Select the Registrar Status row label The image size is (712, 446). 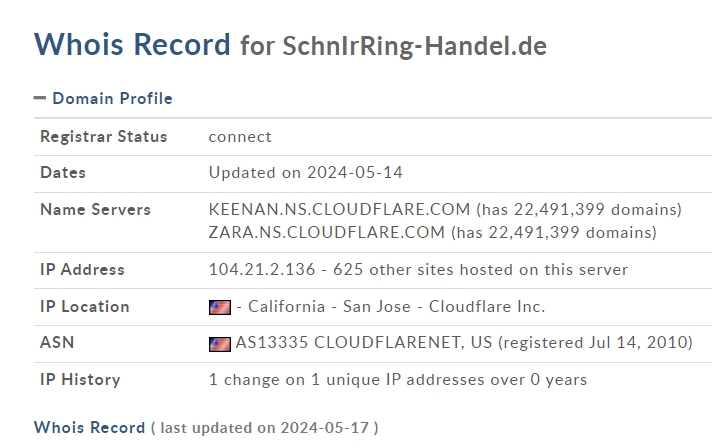[x=104, y=136]
